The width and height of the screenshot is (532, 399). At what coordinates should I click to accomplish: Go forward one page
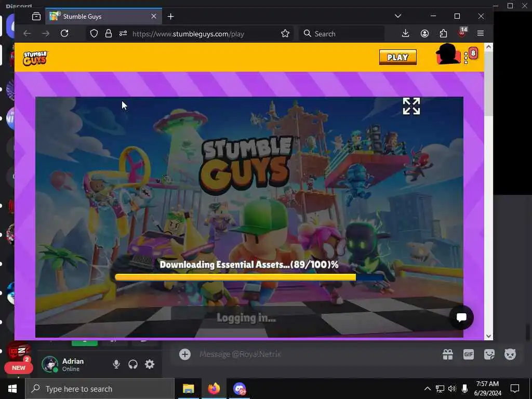point(46,33)
